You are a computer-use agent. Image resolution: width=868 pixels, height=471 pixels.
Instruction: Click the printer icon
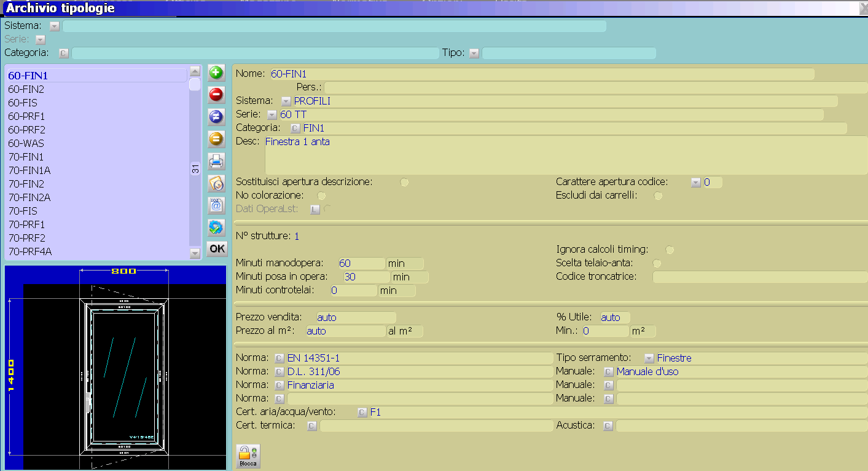coord(216,161)
